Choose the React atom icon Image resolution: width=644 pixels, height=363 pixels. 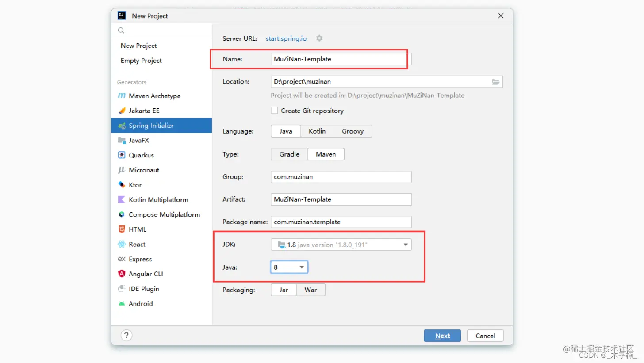tap(122, 244)
